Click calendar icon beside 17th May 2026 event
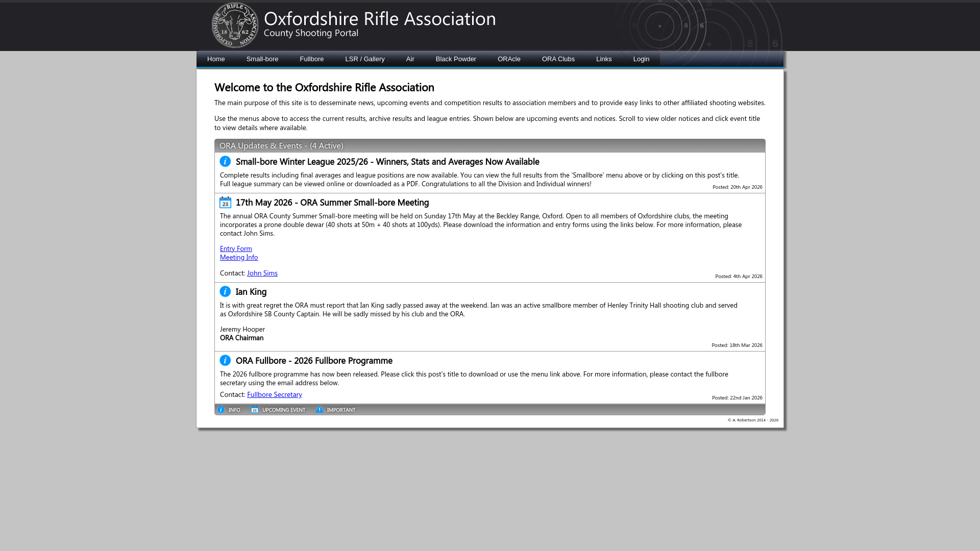 225,203
